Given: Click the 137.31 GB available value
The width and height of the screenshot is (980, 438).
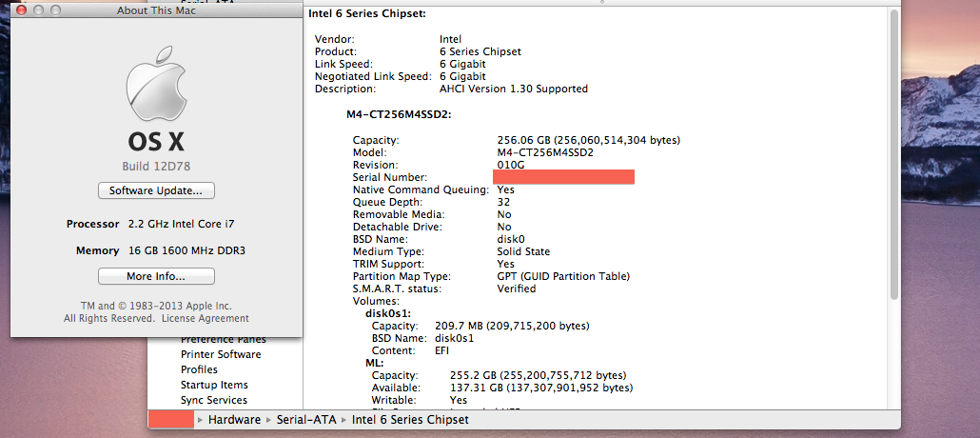Looking at the screenshot, I should click(x=541, y=388).
